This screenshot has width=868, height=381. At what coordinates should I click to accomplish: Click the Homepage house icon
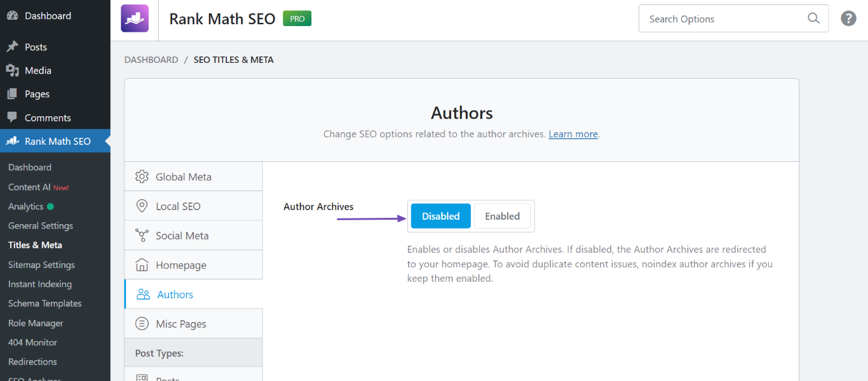tap(142, 265)
